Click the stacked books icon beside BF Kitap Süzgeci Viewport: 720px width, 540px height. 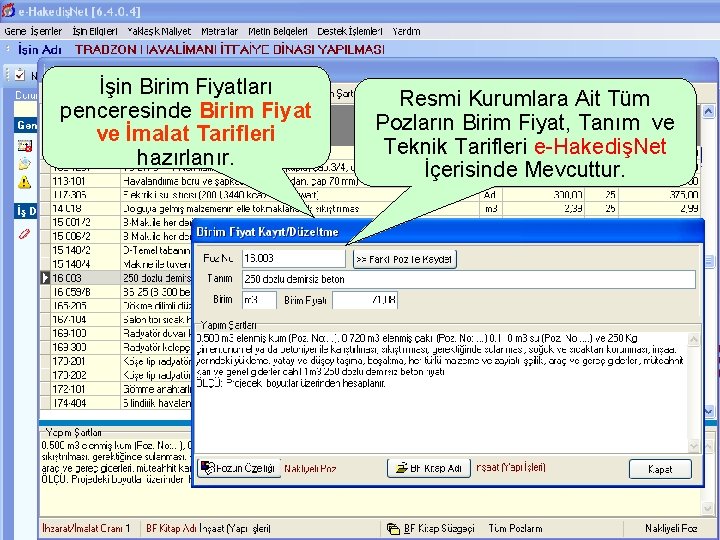(x=394, y=529)
